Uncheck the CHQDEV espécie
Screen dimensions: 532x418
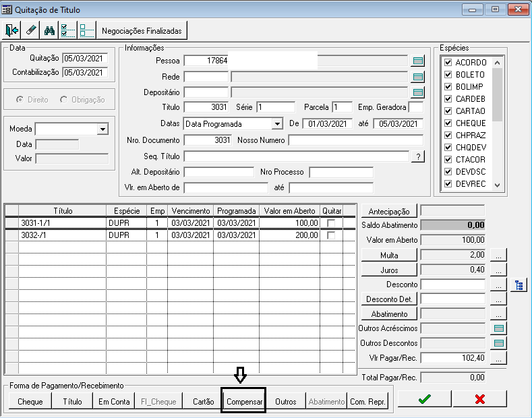tap(448, 148)
